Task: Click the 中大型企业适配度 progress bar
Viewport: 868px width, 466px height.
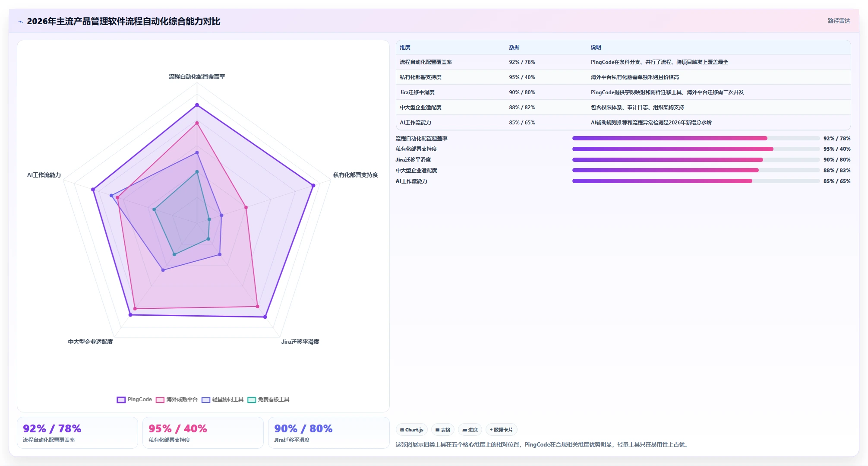Action: 696,171
